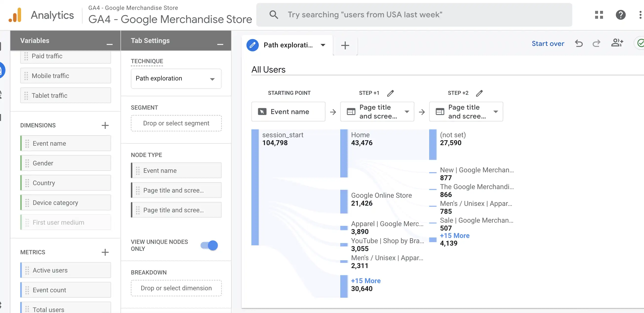This screenshot has width=644, height=313.
Task: Edit STEP +1 with pencil icon
Action: point(390,93)
